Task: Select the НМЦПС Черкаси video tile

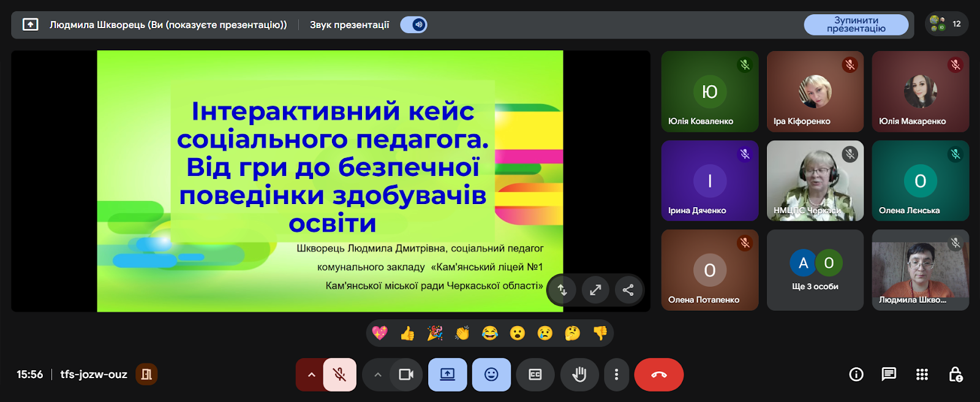Action: click(x=815, y=181)
